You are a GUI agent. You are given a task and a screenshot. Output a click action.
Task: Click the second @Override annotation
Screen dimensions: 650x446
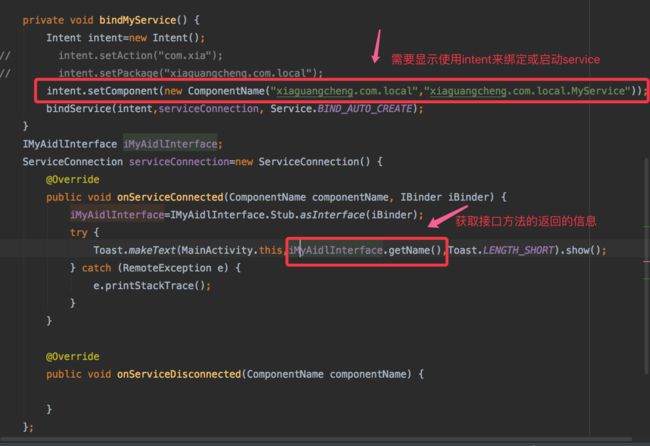click(x=73, y=356)
